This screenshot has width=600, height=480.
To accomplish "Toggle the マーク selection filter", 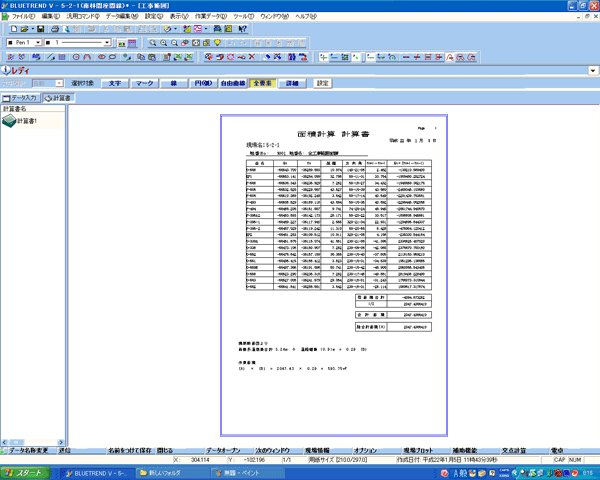I will pos(144,83).
